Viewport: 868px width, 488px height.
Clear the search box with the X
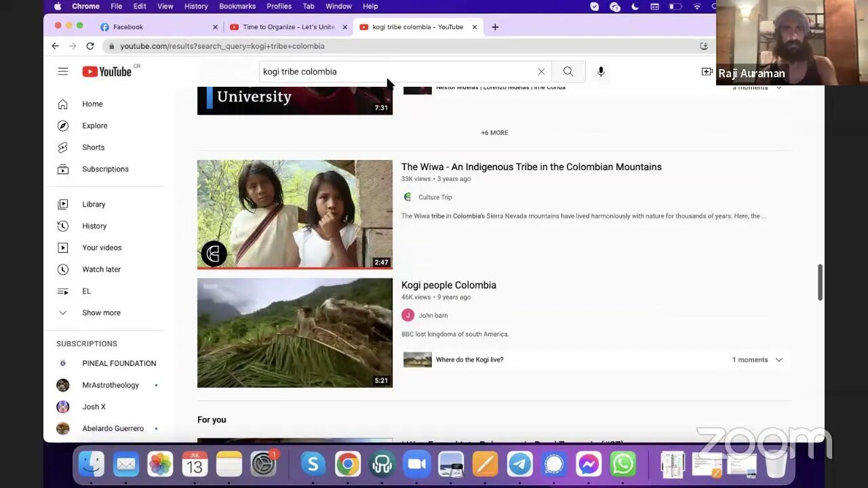coord(541,71)
